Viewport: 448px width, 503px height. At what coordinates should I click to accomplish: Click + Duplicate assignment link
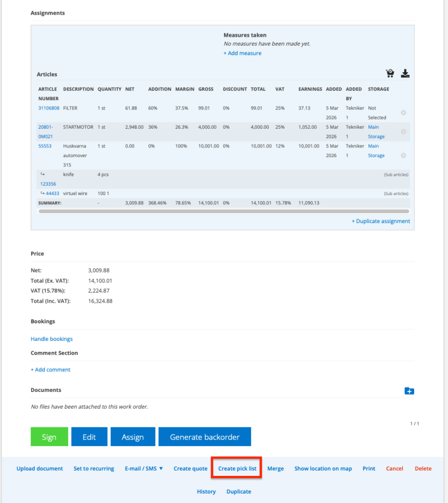click(x=381, y=221)
